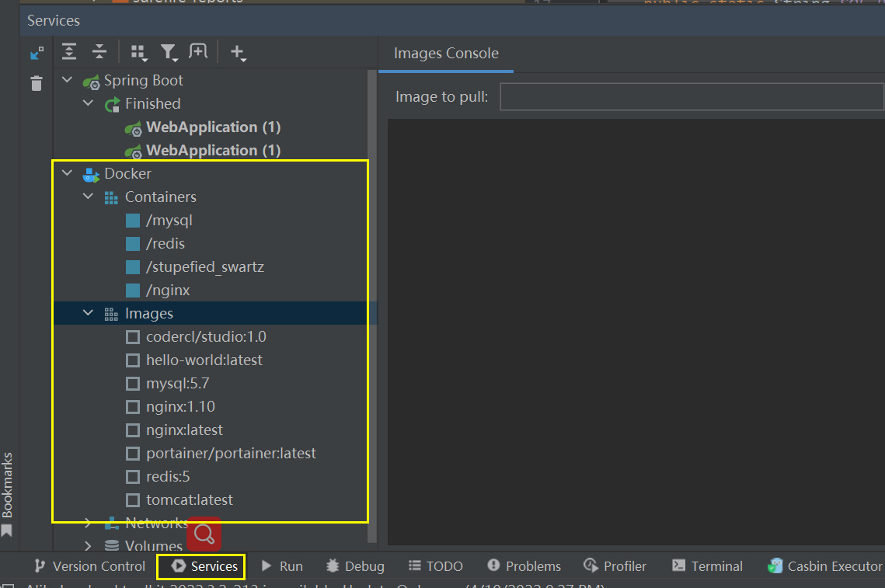Collapse the Containers tree node
Image resolution: width=885 pixels, height=588 pixels.
88,196
